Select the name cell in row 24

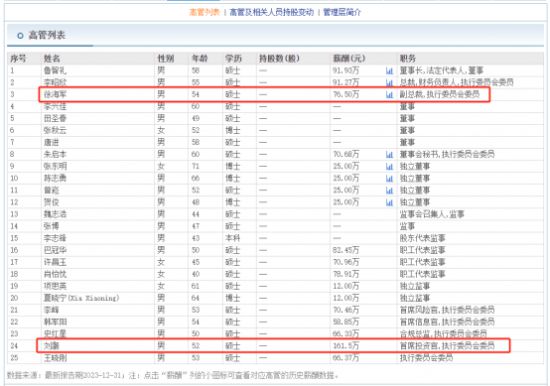[x=51, y=346]
